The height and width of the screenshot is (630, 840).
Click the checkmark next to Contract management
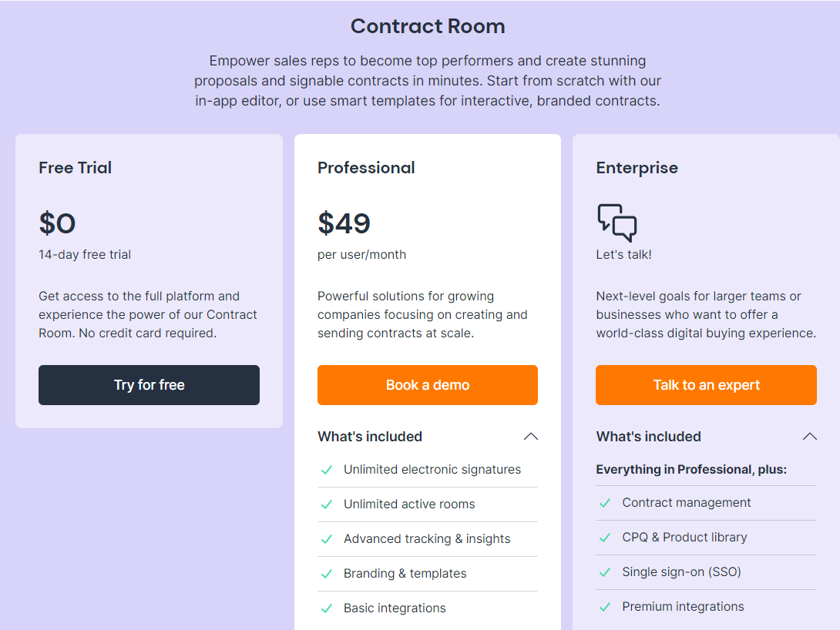pos(606,502)
